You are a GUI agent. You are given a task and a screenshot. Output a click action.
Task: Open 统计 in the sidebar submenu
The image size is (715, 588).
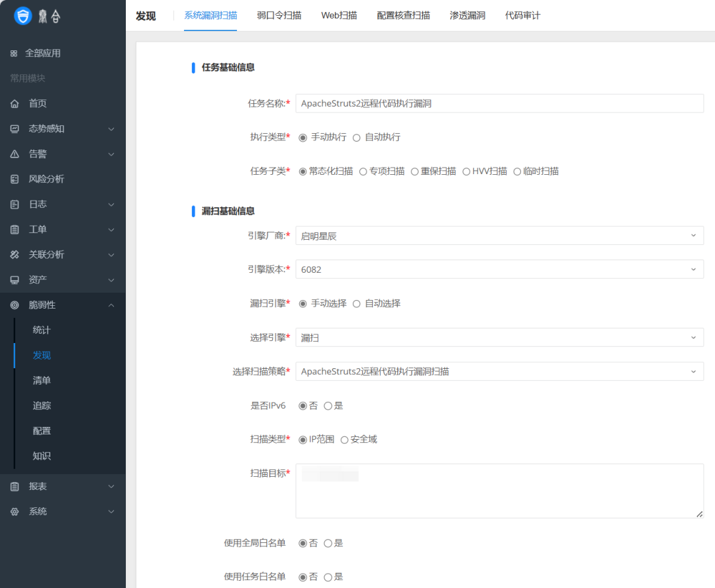42,330
